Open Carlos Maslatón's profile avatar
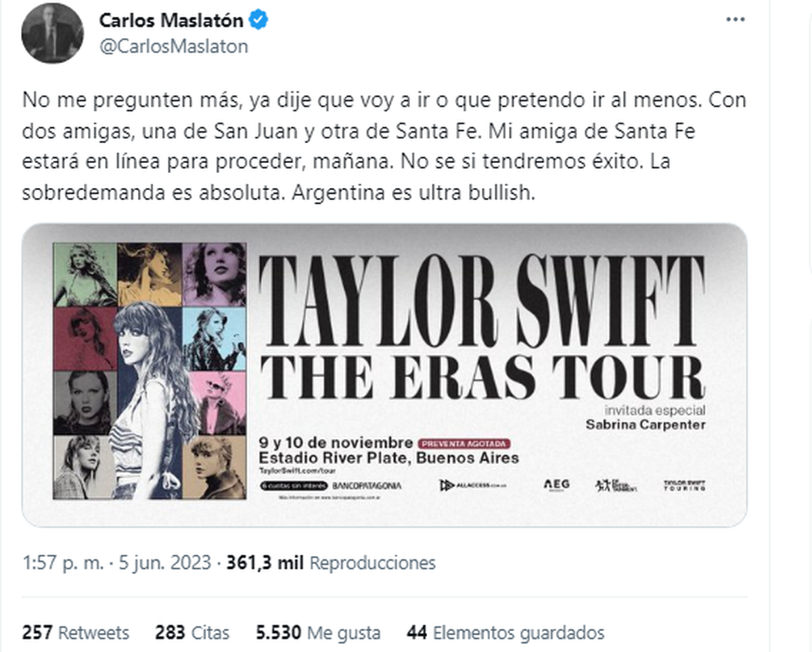Screen dimensions: 812x652 point(53,32)
